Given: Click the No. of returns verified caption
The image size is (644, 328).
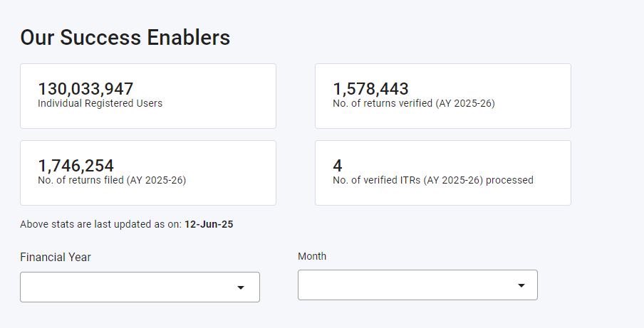Looking at the screenshot, I should pos(413,104).
